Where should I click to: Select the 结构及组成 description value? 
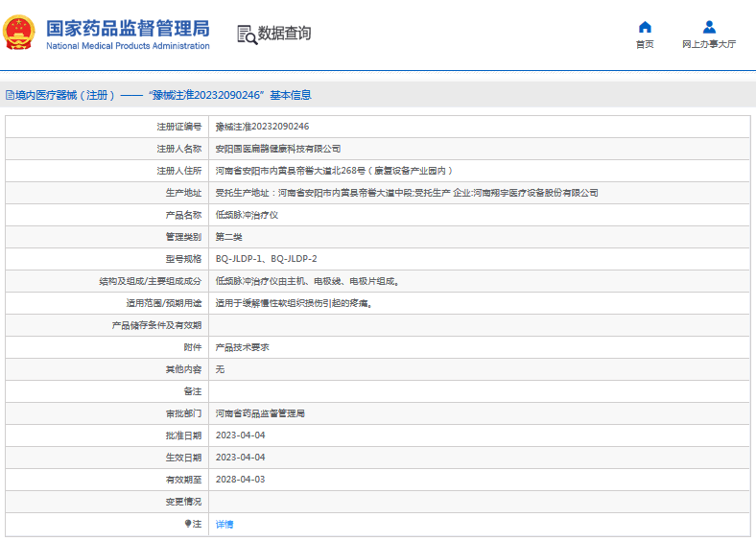click(307, 281)
